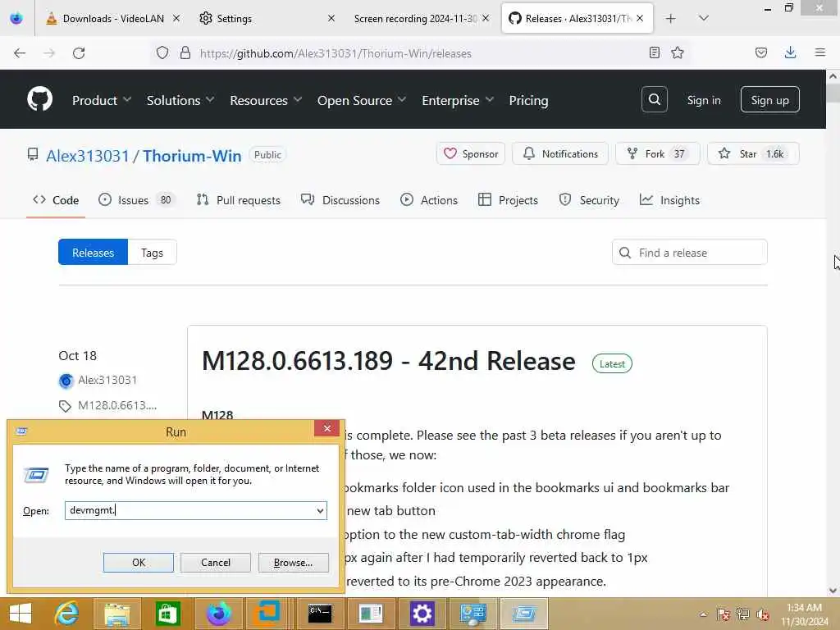Viewport: 840px width, 630px height.
Task: Open Pull requests tab
Action: [x=239, y=200]
